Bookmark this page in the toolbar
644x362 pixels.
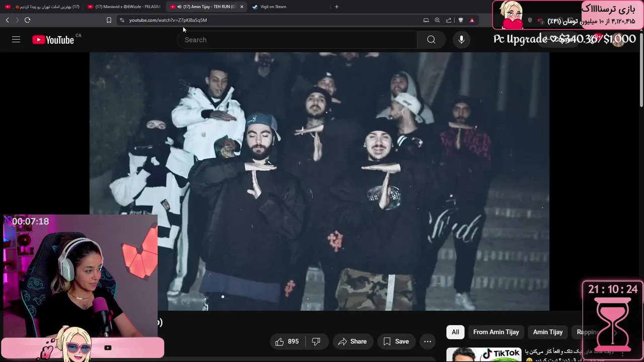(109, 20)
